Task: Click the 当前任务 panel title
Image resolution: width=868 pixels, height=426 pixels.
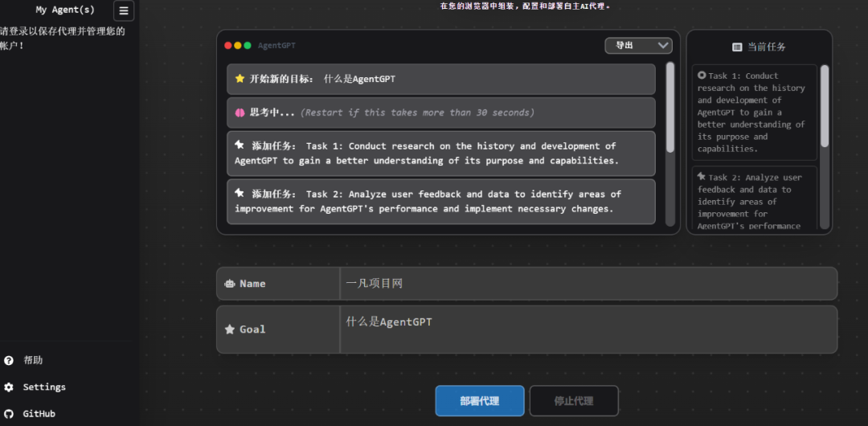Action: [x=767, y=47]
